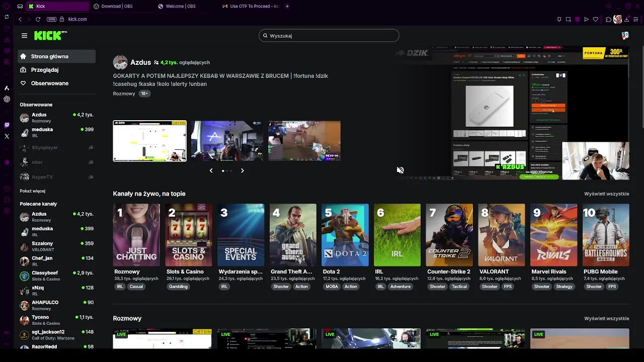Click the Casual tag under Rozmowy

[x=136, y=287]
